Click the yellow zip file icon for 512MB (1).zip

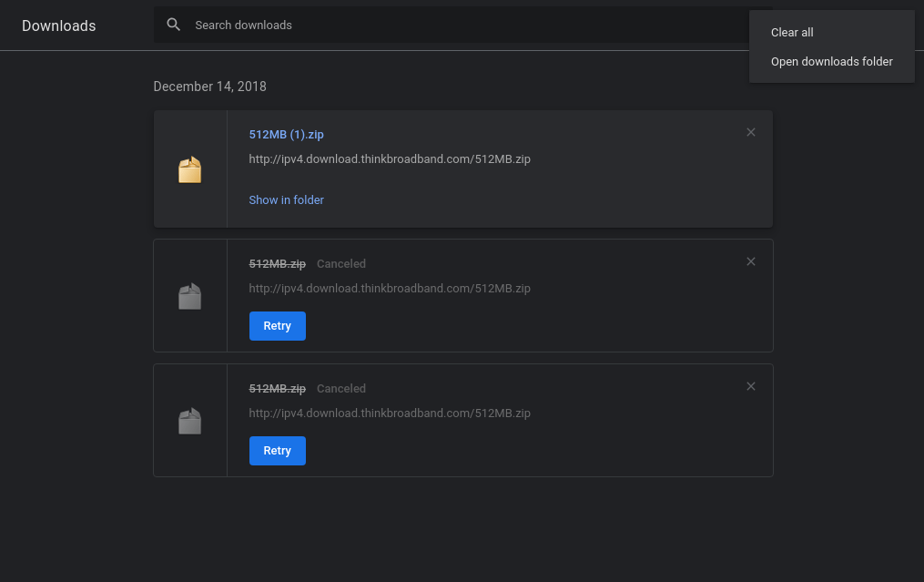(x=189, y=170)
